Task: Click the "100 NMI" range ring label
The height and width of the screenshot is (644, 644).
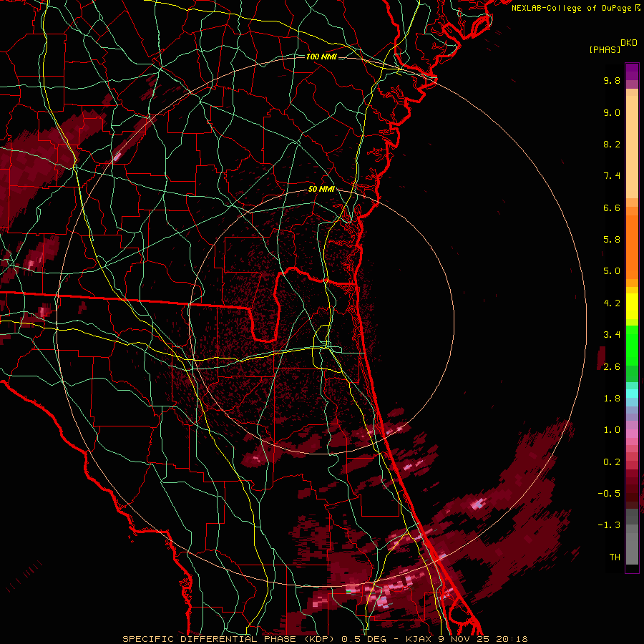Action: click(x=321, y=57)
